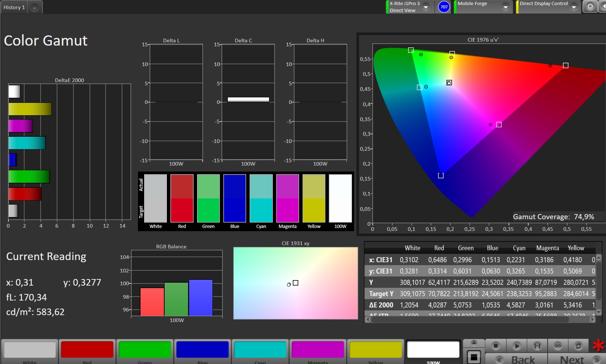Open the Mobile Forge source dropdown
The image size is (606, 364).
[506, 7]
